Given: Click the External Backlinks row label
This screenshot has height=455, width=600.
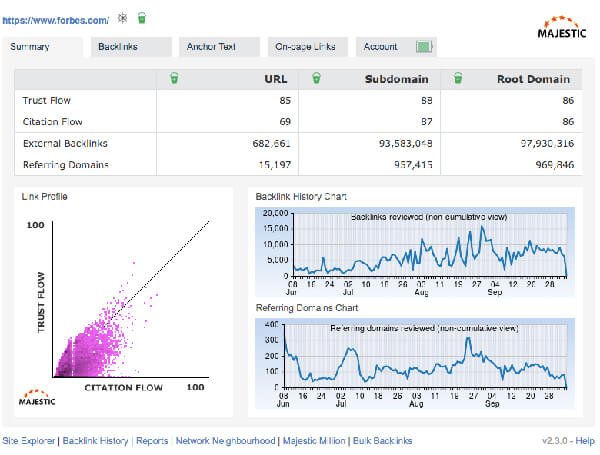Looking at the screenshot, I should click(65, 144).
